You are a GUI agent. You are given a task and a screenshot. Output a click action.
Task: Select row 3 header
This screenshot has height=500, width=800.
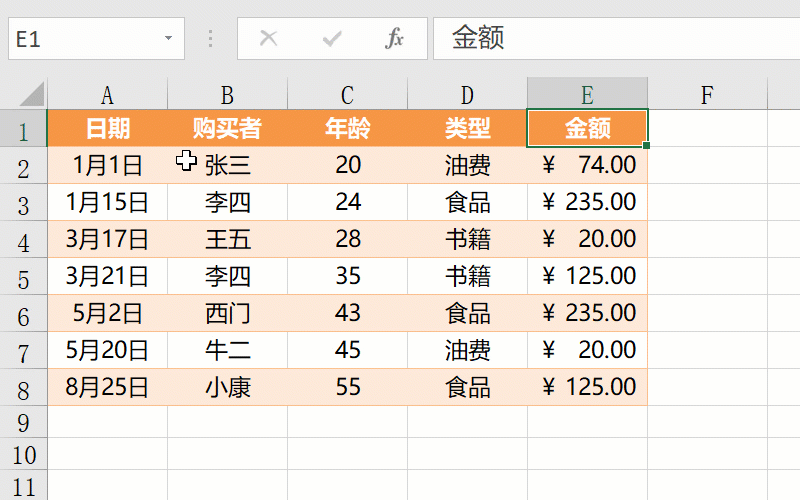[23, 202]
